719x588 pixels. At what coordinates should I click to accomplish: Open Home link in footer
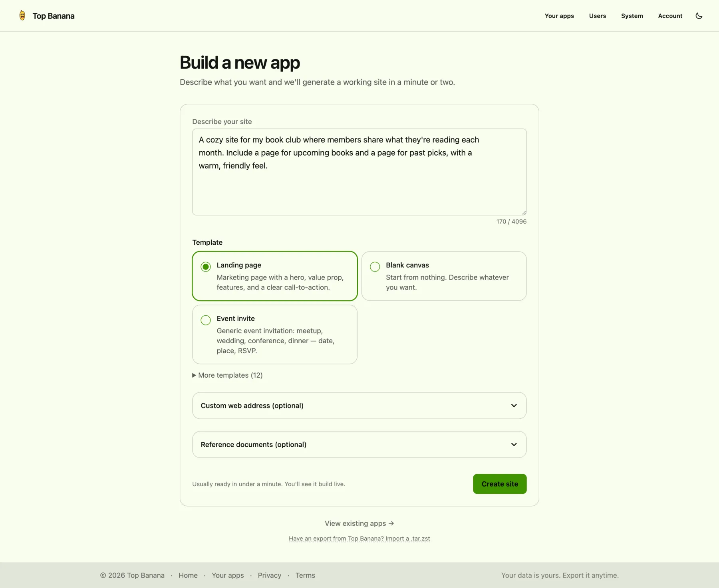click(188, 575)
